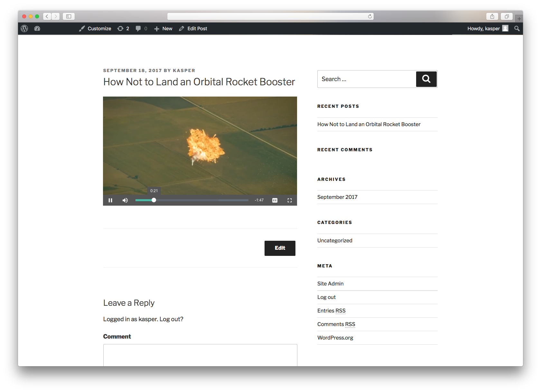
Task: Enter fullscreen video mode
Action: click(289, 200)
